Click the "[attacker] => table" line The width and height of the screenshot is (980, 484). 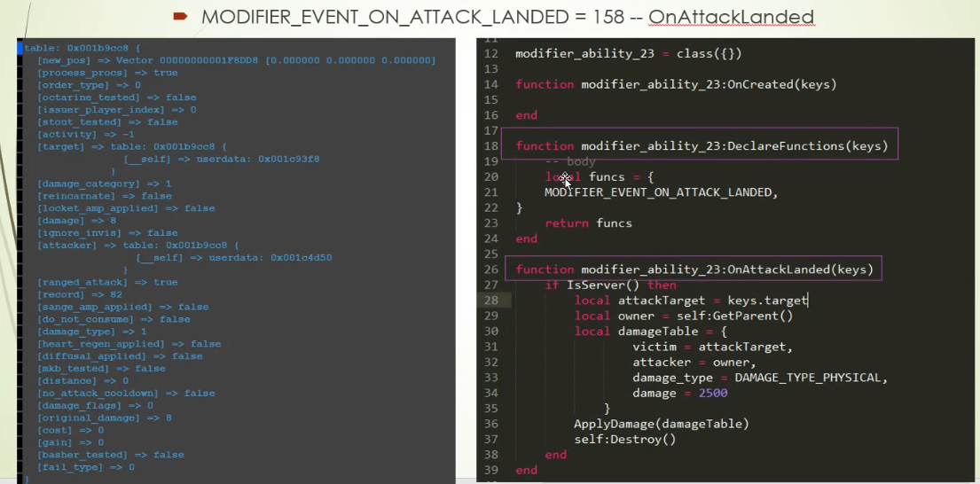(138, 246)
